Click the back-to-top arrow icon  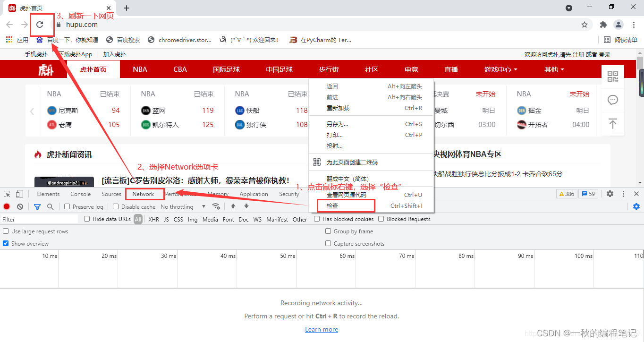613,123
